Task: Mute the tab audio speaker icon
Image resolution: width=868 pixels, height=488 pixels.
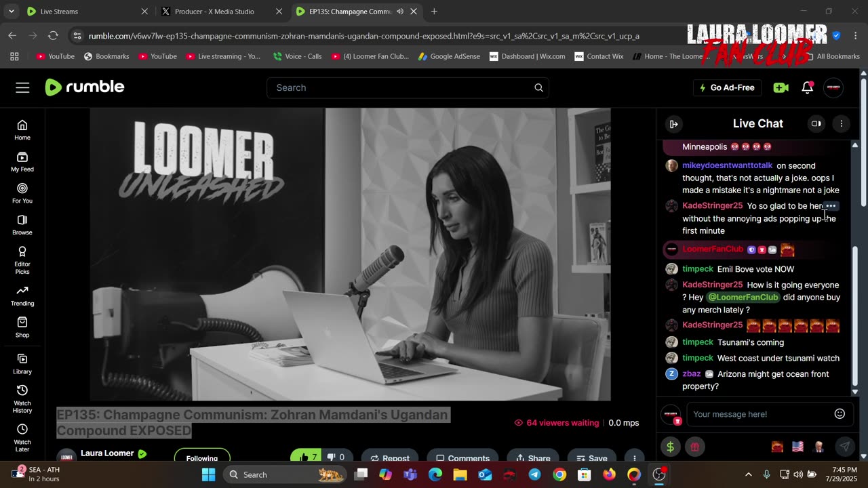Action: point(400,12)
